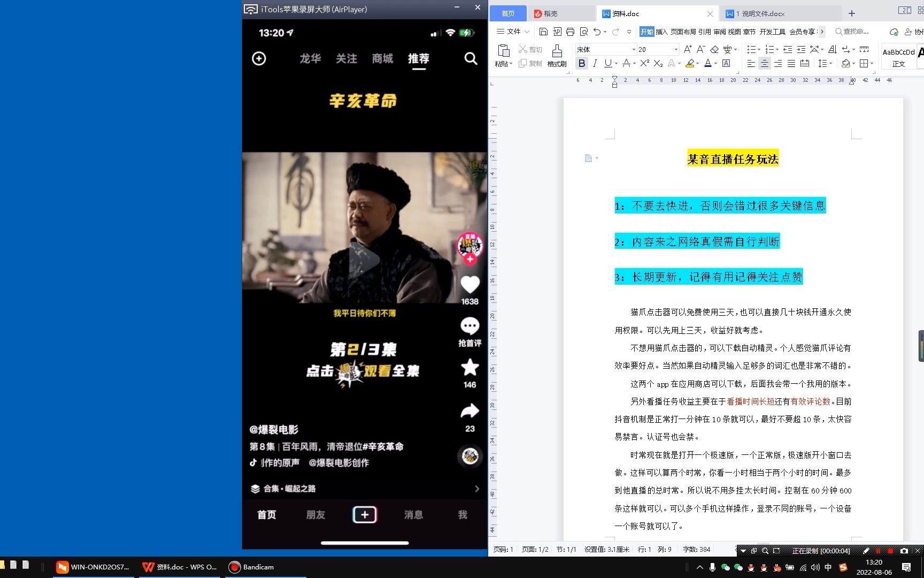Tap 朋友 in Douyin bottom bar

click(x=315, y=515)
